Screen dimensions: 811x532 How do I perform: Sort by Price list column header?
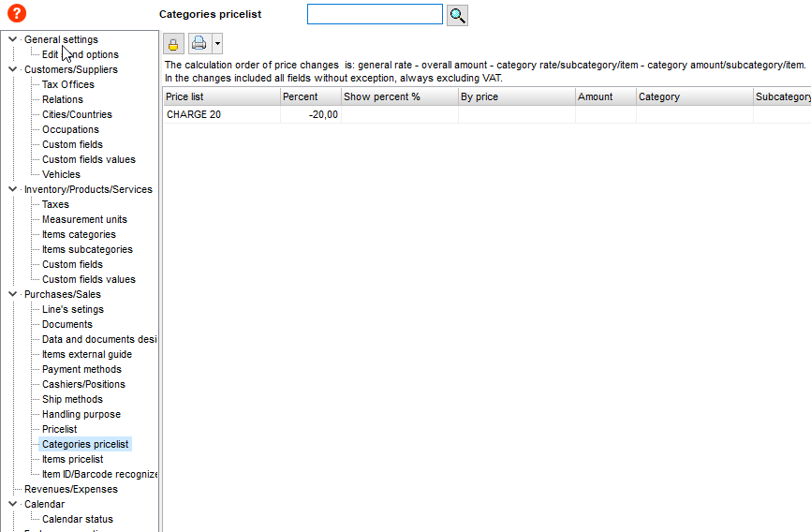coord(222,96)
